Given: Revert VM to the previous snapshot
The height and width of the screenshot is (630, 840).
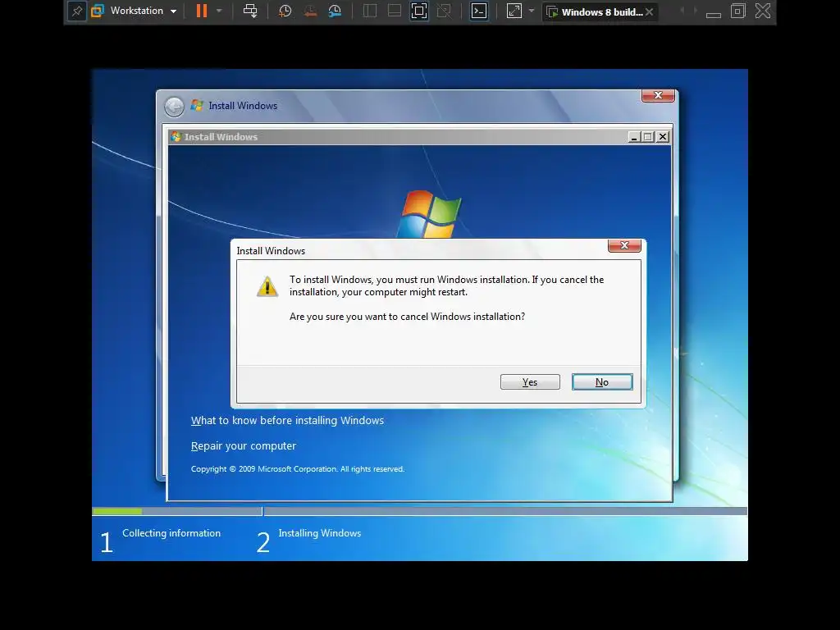Looking at the screenshot, I should [x=309, y=11].
